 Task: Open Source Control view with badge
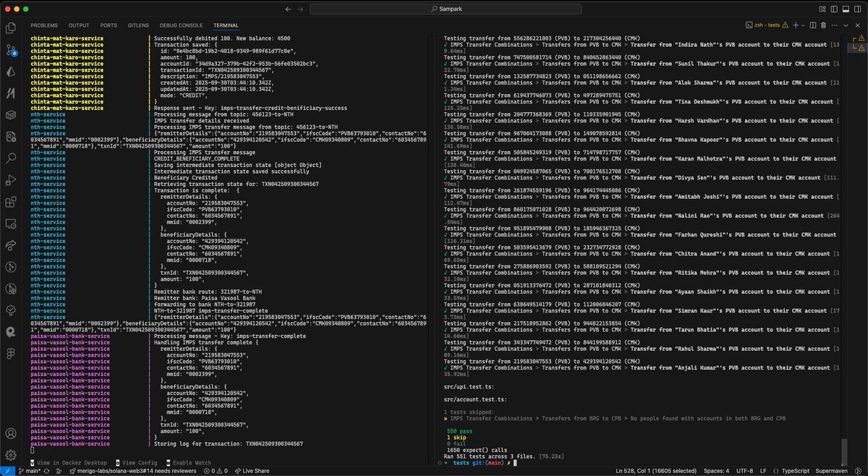(10, 50)
